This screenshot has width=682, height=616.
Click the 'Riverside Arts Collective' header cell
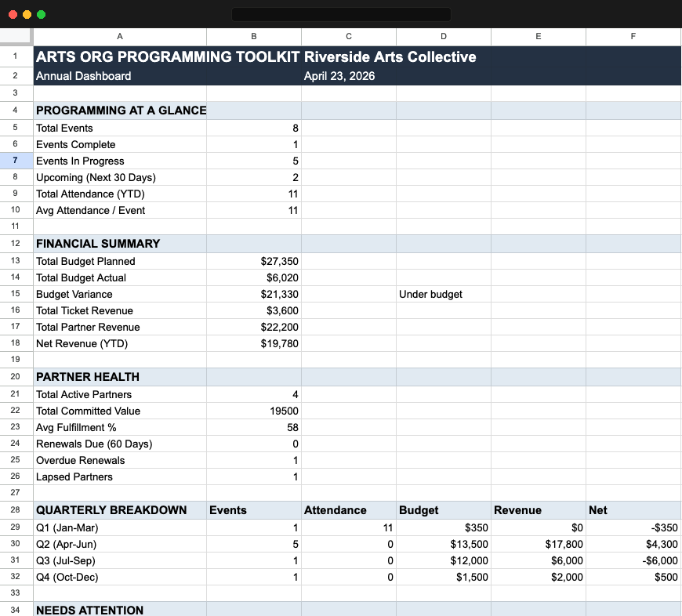pos(349,56)
